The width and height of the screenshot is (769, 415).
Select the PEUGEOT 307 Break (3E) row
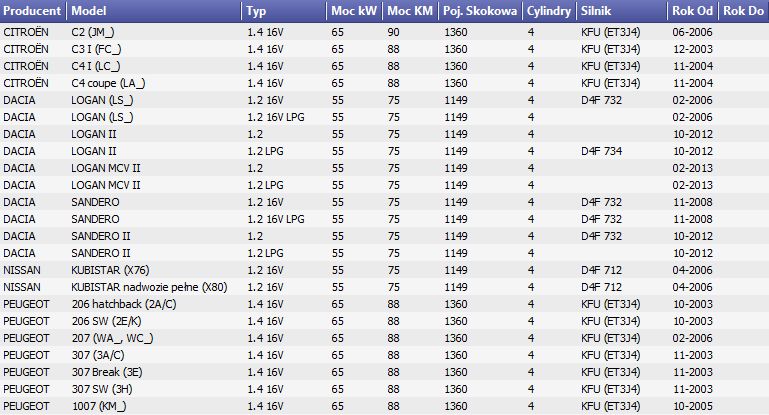[x=384, y=372]
